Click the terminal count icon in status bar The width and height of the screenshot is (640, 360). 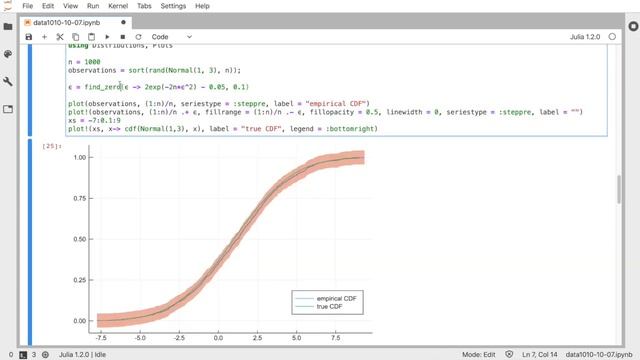[23, 355]
